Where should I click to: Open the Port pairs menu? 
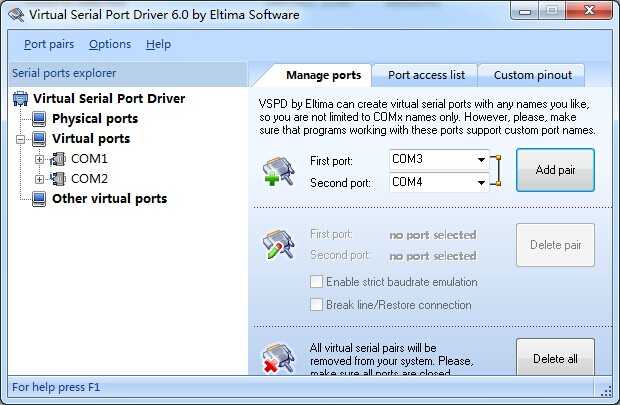49,44
